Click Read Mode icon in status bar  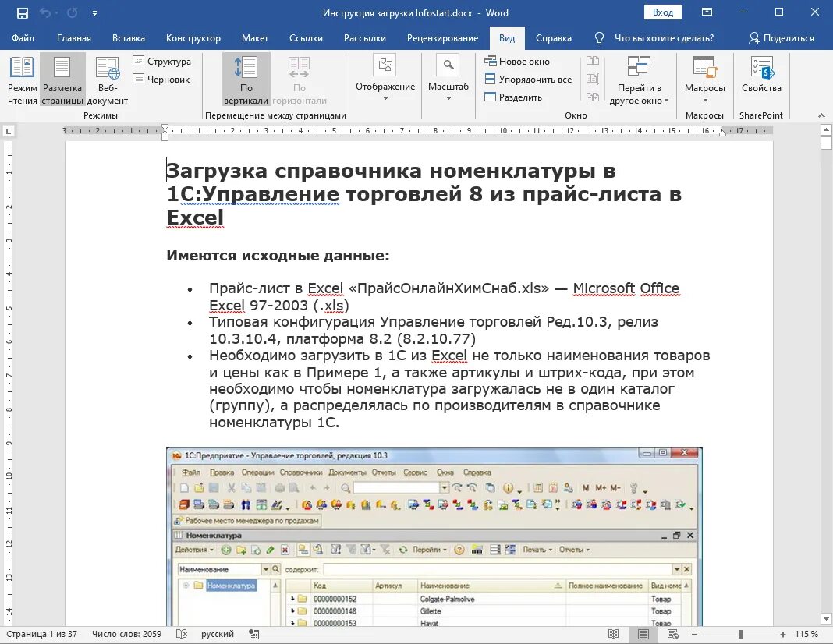(x=613, y=634)
